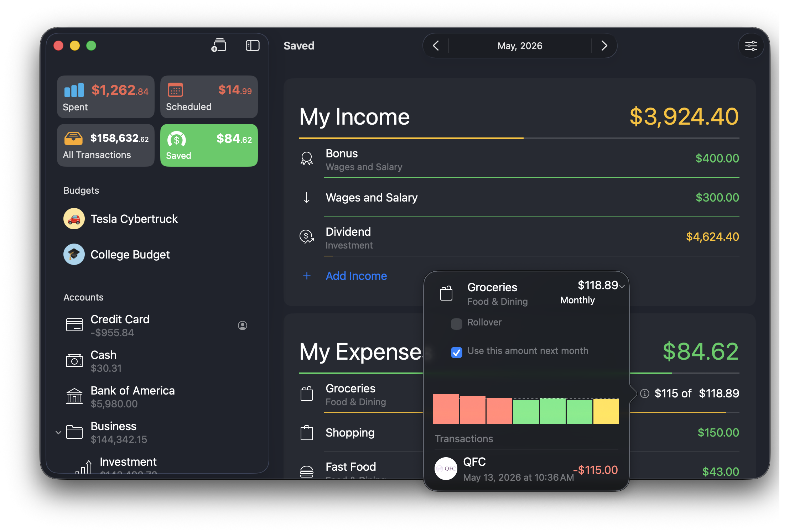Click the Wages and Salary arrow icon
810x532 pixels.
pos(307,197)
